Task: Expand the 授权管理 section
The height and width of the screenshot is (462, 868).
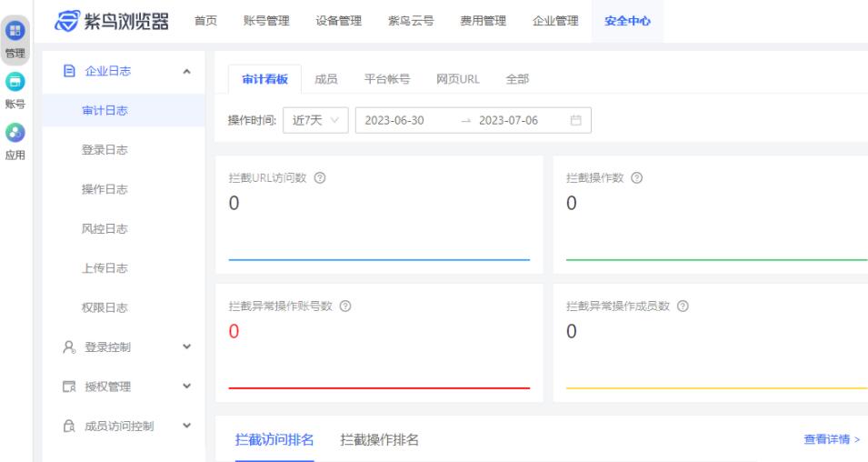Action: [186, 387]
